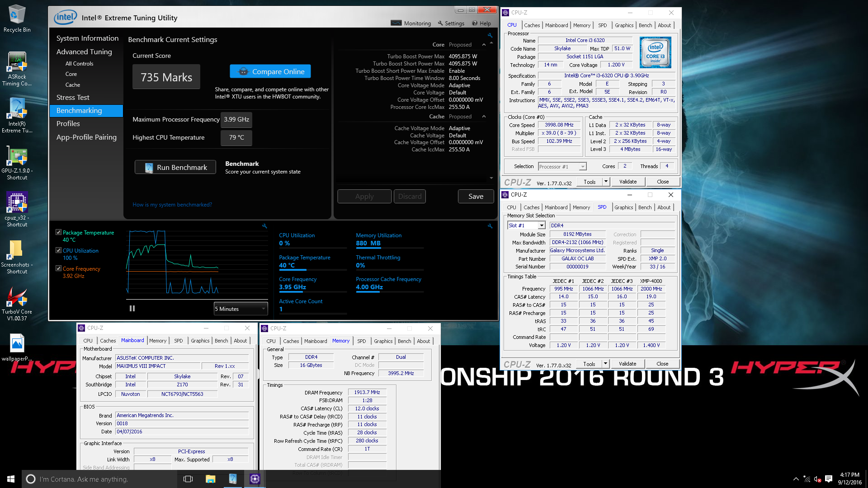Open Action Center notifications icon
Viewport: 868px width, 488px height.
click(829, 479)
